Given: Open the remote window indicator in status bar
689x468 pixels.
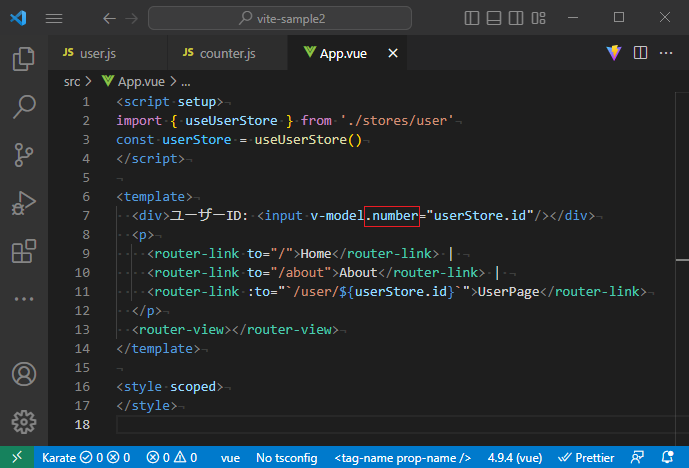Looking at the screenshot, I should (17, 457).
